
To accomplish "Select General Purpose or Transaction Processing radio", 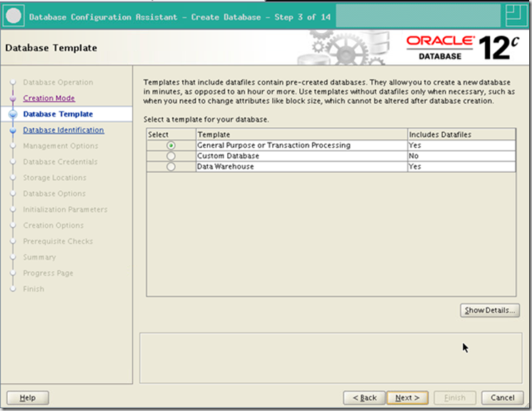I will click(x=171, y=146).
